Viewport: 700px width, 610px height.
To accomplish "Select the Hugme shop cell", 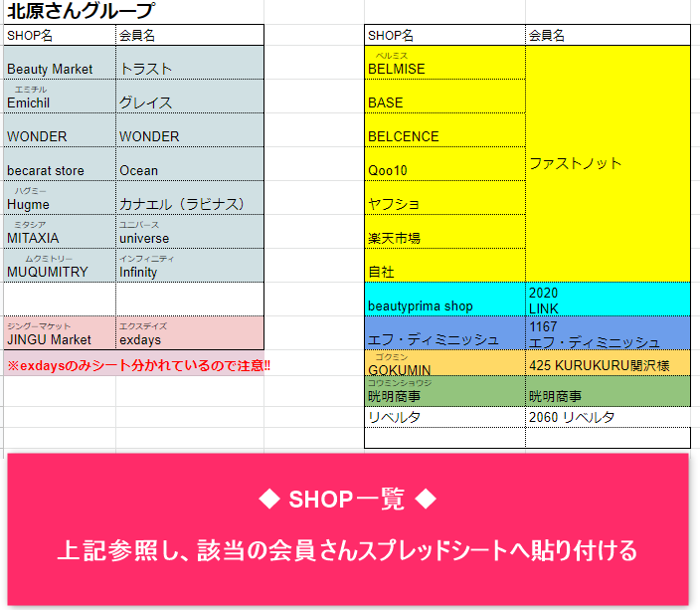I will [x=60, y=197].
